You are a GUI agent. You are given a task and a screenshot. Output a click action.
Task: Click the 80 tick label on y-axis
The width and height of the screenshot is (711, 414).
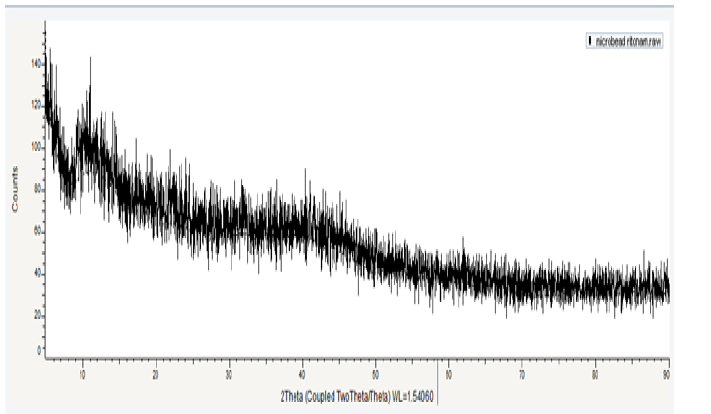37,188
